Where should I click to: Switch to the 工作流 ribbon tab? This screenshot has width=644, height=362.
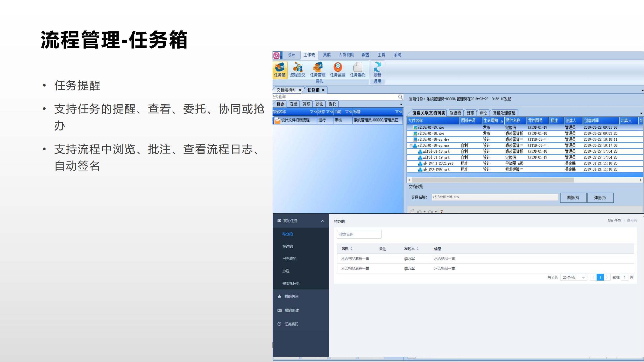[309, 55]
